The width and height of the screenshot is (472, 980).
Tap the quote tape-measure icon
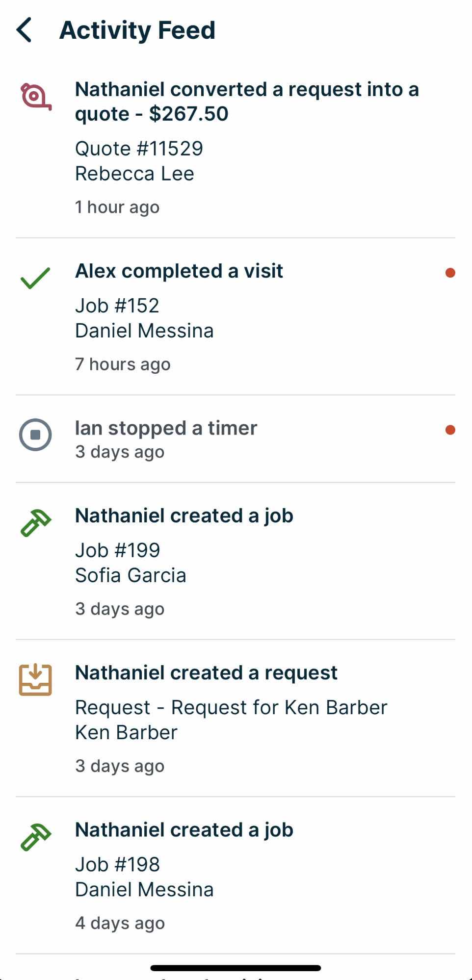(x=35, y=97)
